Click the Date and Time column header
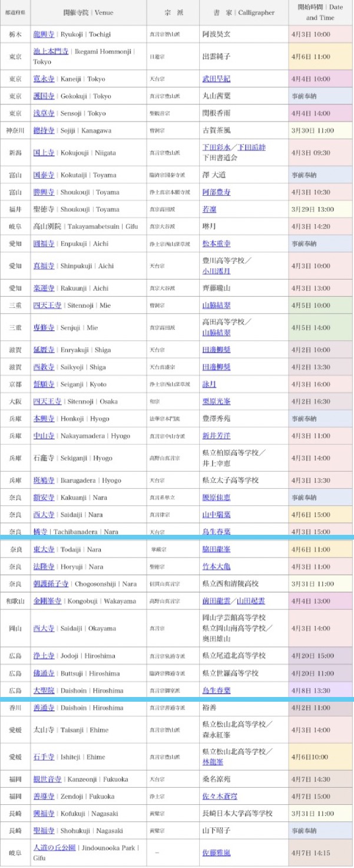The height and width of the screenshot is (868, 354). (320, 12)
